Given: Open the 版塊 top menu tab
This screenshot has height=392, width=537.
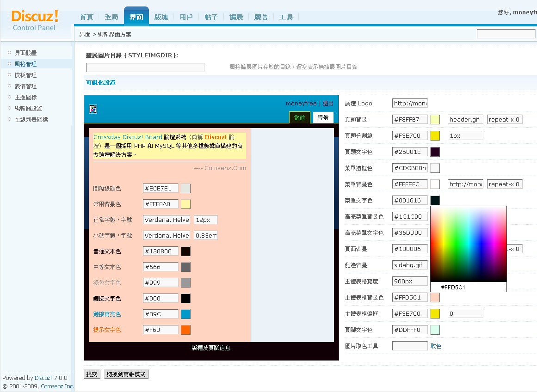Looking at the screenshot, I should point(161,17).
